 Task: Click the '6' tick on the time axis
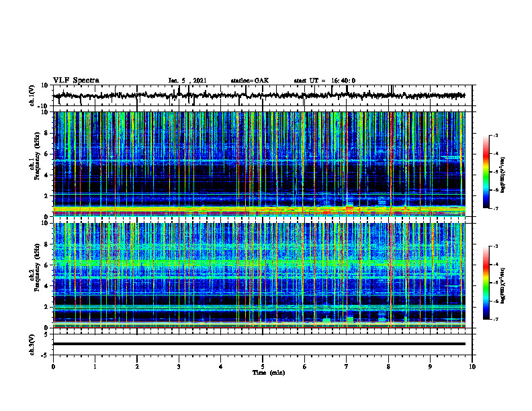click(x=305, y=367)
